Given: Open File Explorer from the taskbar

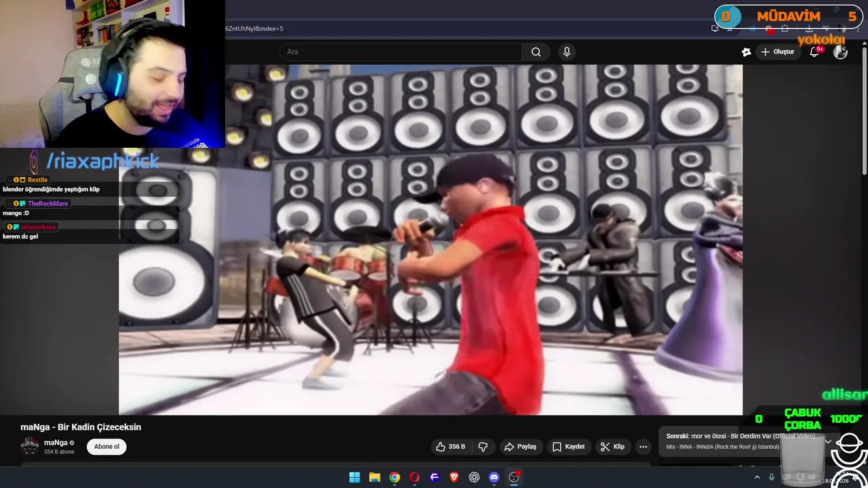Looking at the screenshot, I should [x=374, y=477].
